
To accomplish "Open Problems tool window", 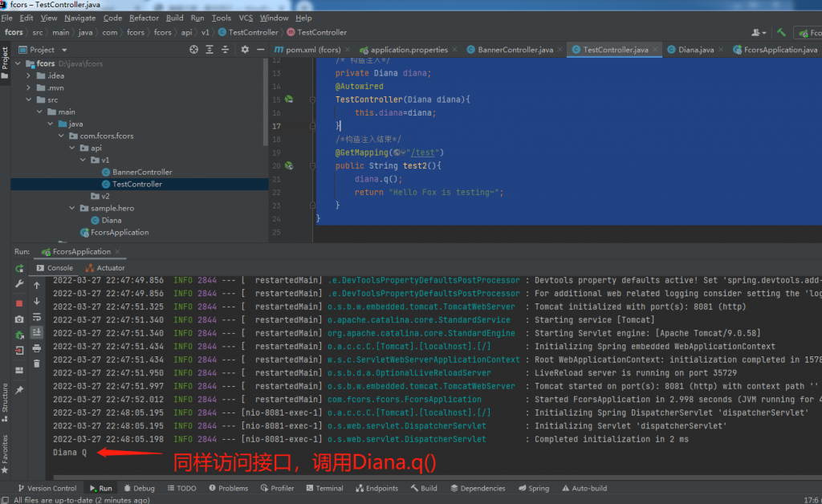I will [x=228, y=488].
